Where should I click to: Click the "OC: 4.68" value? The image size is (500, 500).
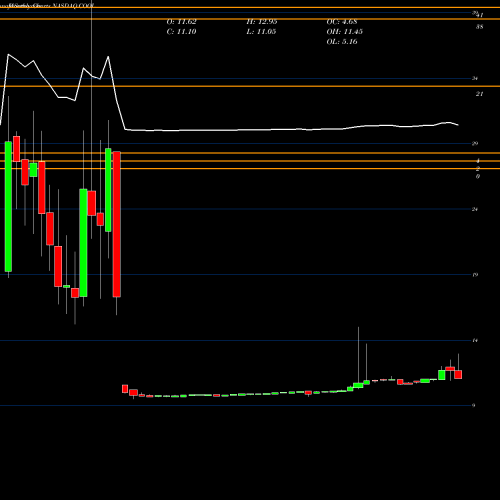(342, 22)
